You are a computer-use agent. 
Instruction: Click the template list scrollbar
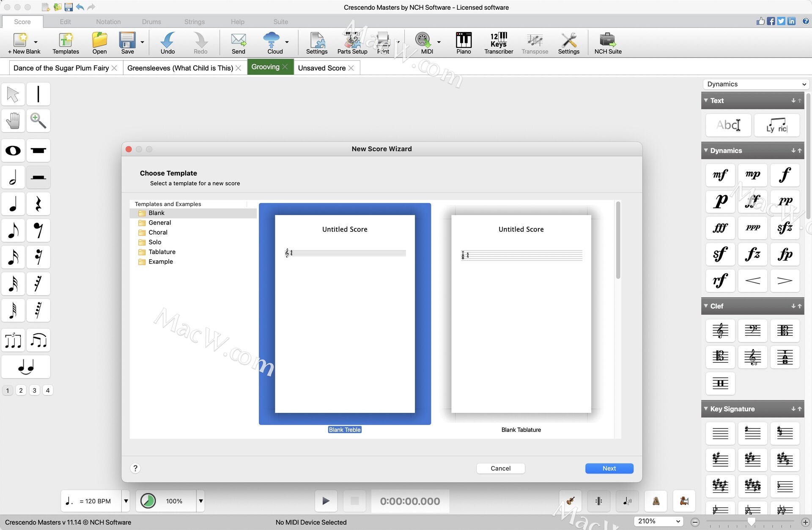[x=618, y=240]
